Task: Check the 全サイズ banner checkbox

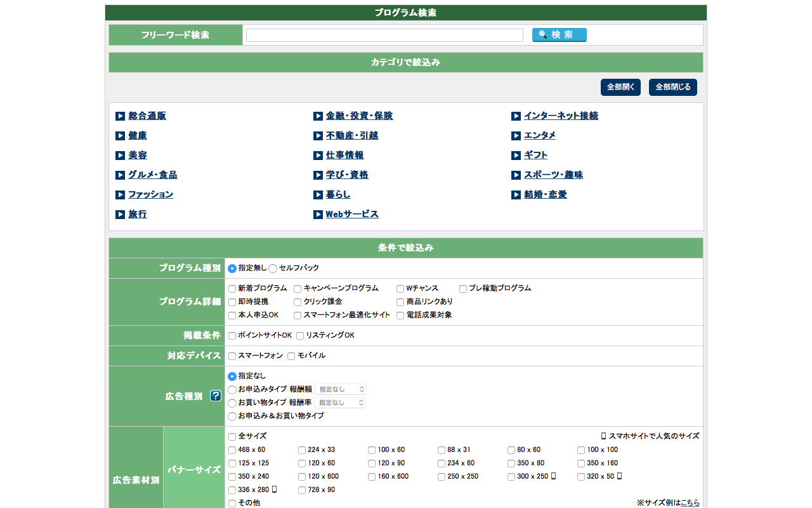Action: [232, 437]
